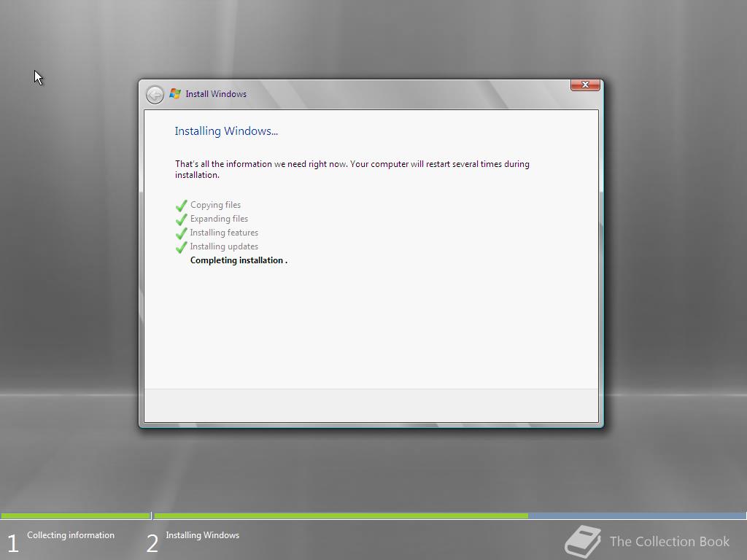The width and height of the screenshot is (747, 560).
Task: Click the back arrow in Install Windows
Action: (x=155, y=95)
